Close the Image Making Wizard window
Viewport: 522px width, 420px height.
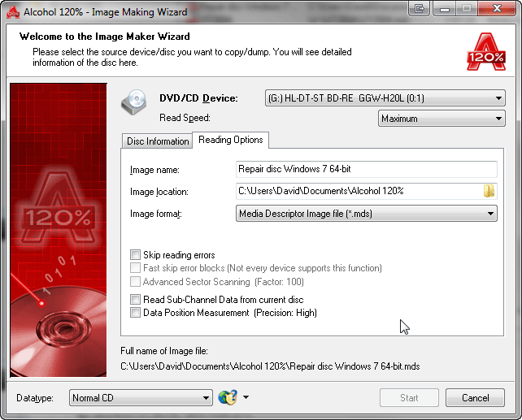(497, 8)
